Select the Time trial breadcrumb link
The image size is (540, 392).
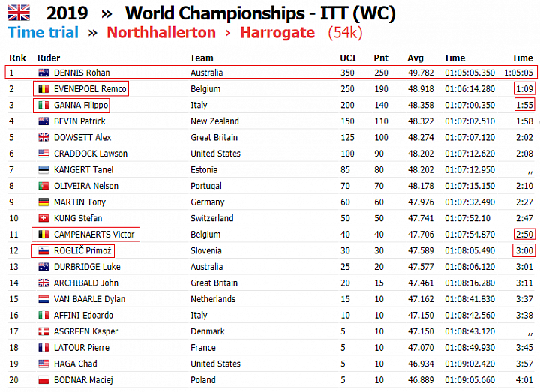(x=43, y=33)
